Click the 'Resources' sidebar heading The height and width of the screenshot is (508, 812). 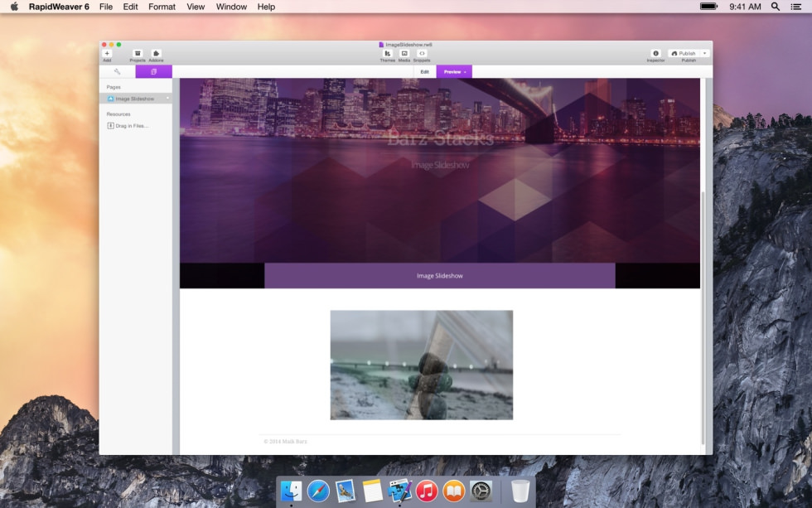click(x=118, y=114)
